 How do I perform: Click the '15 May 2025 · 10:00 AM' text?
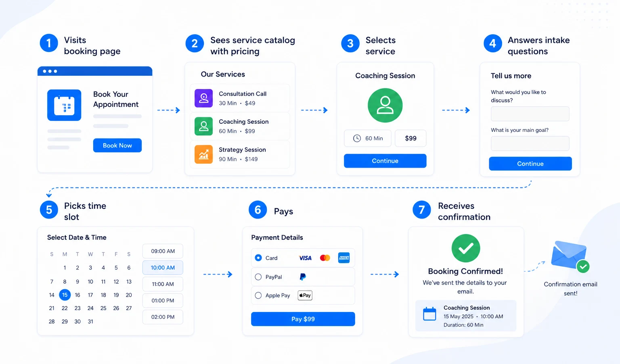[x=473, y=316]
